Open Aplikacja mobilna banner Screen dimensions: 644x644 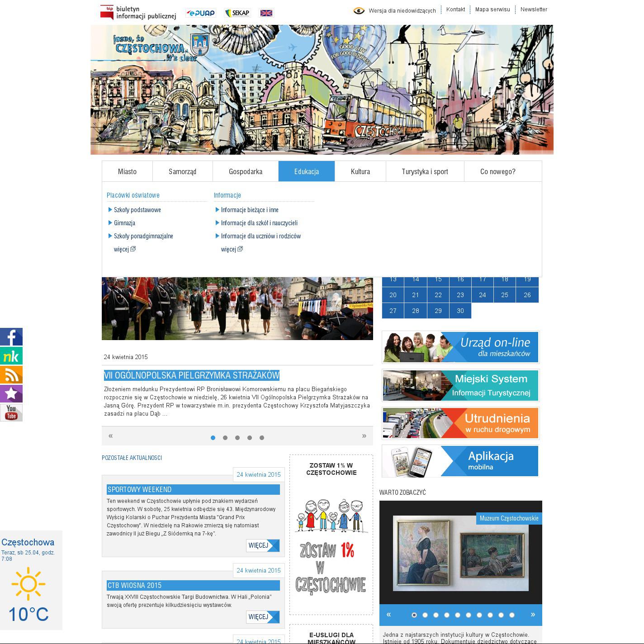coord(461,461)
